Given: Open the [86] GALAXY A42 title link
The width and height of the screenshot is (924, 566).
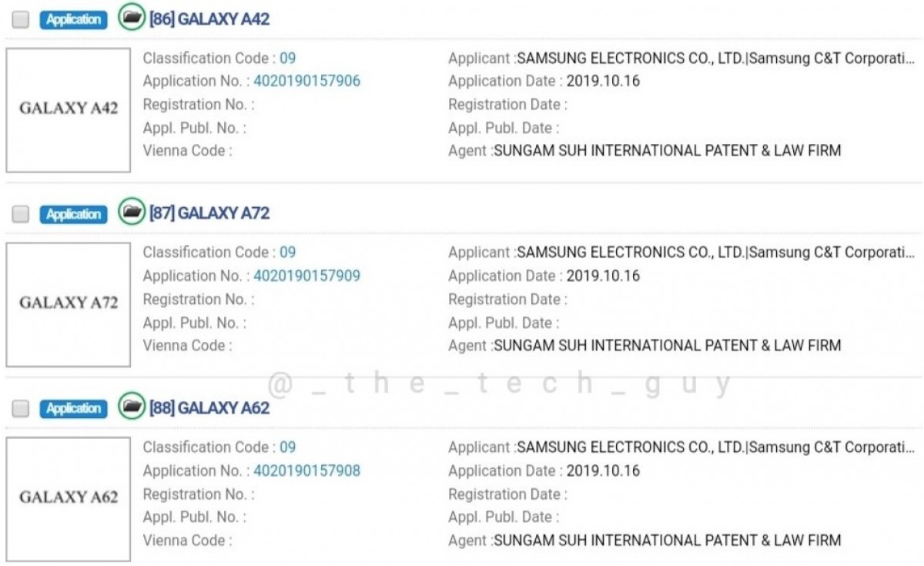Looking at the screenshot, I should pyautogui.click(x=209, y=19).
